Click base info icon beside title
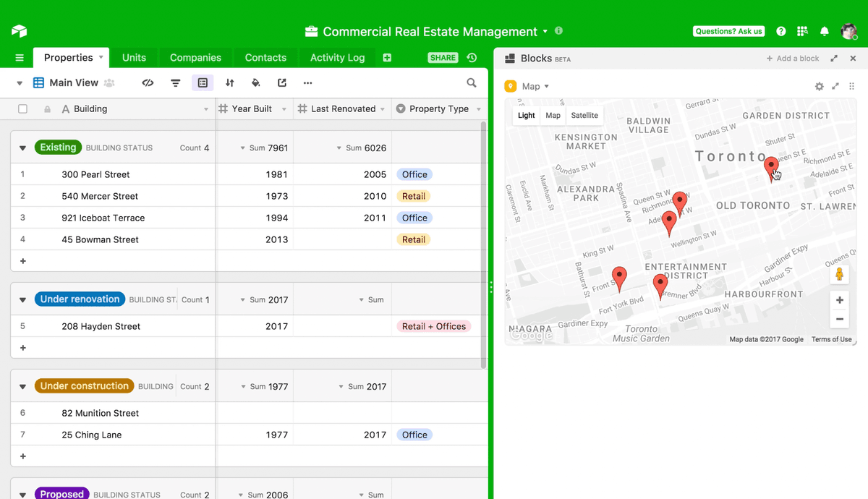 coord(558,31)
